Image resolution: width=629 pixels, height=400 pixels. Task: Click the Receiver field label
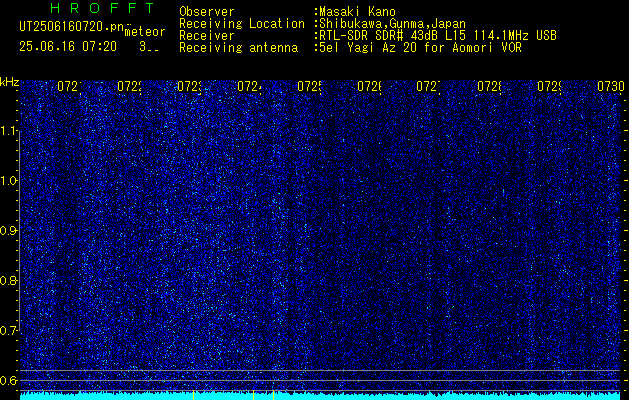point(207,36)
